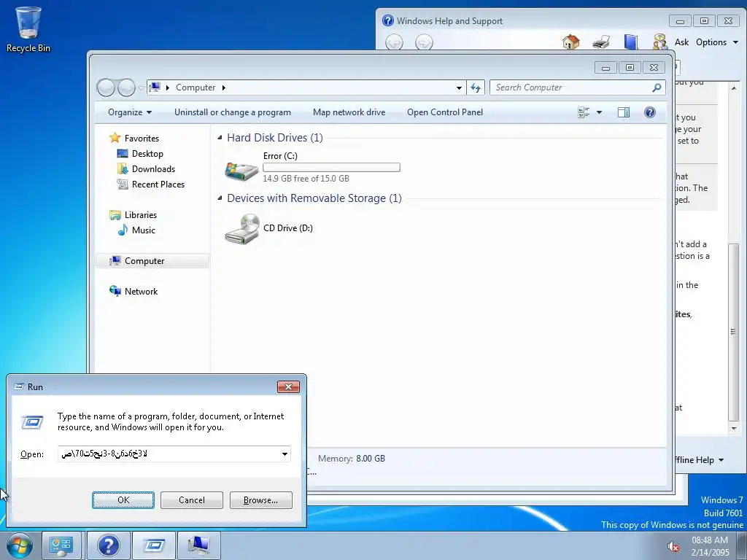Collapse Devices with Removable Storage group

(220, 198)
